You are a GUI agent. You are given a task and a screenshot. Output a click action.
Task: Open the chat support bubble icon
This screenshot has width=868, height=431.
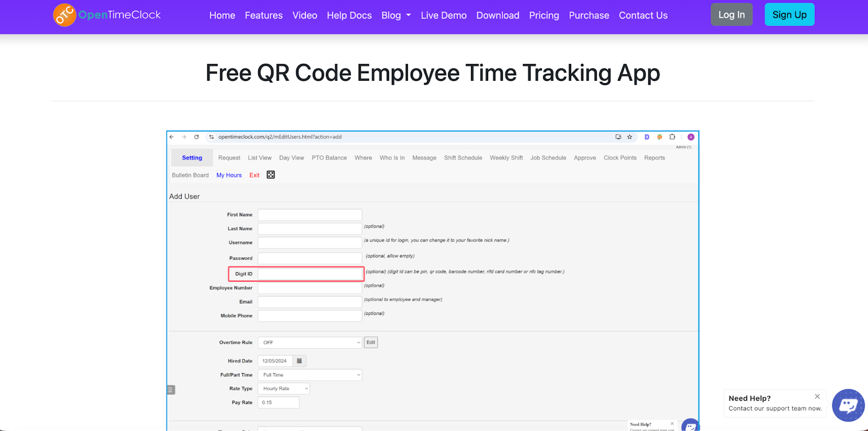[848, 405]
